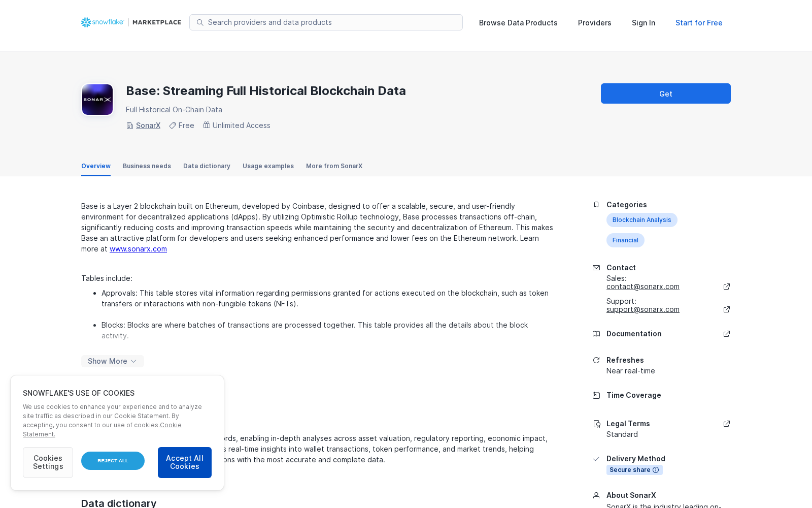
Task: Open external link icon for contact@sonarx.com
Action: tap(727, 287)
